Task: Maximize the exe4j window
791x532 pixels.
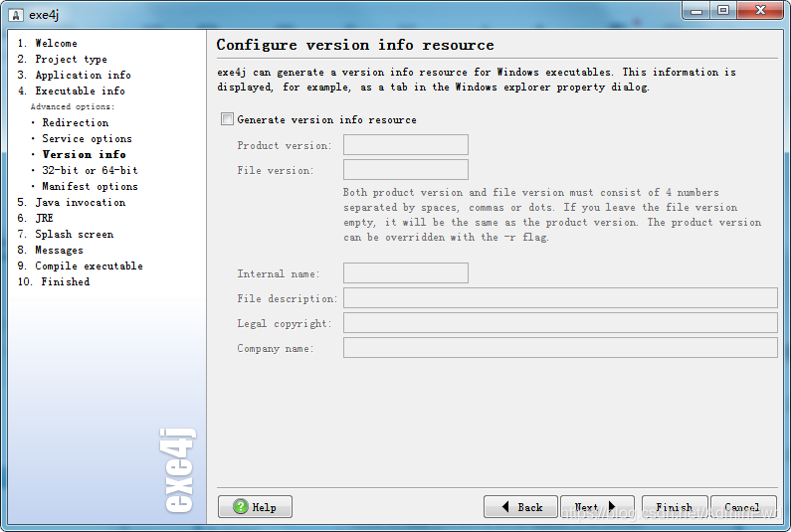Action: coord(723,10)
